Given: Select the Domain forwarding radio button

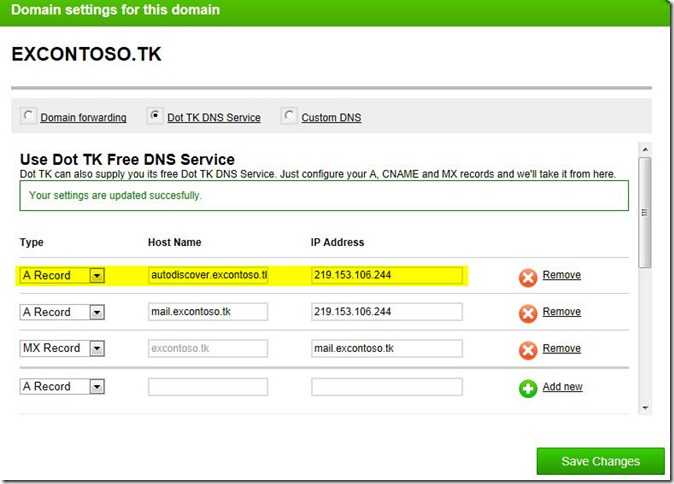Looking at the screenshot, I should (27, 116).
